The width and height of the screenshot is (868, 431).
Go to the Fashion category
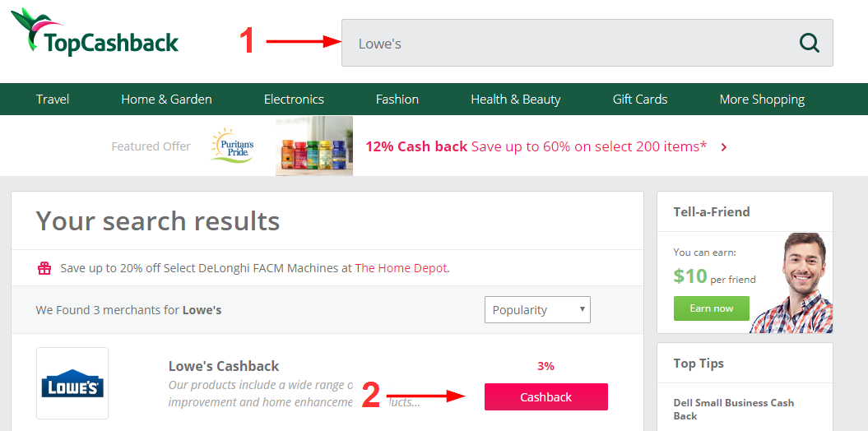[397, 99]
